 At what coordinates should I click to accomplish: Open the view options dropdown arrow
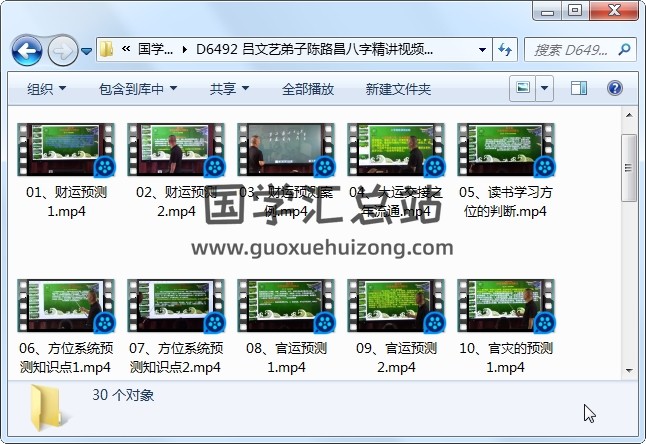pyautogui.click(x=547, y=89)
